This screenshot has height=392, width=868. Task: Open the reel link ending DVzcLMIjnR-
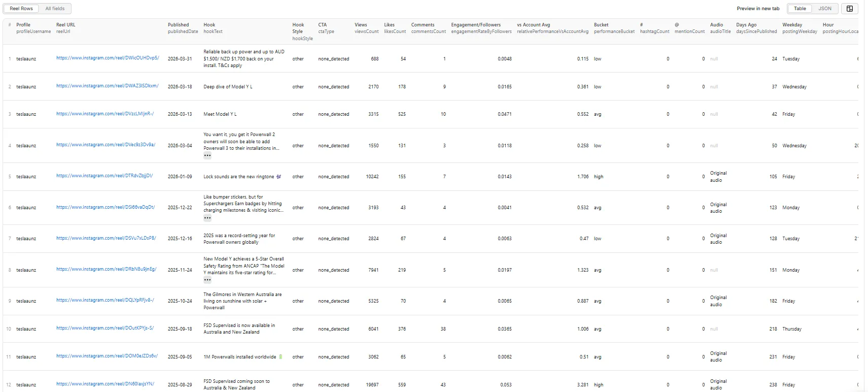(x=105, y=114)
